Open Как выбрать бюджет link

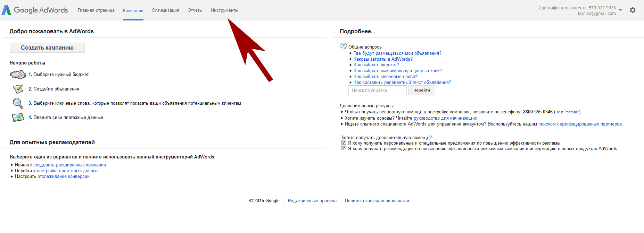[x=376, y=65]
